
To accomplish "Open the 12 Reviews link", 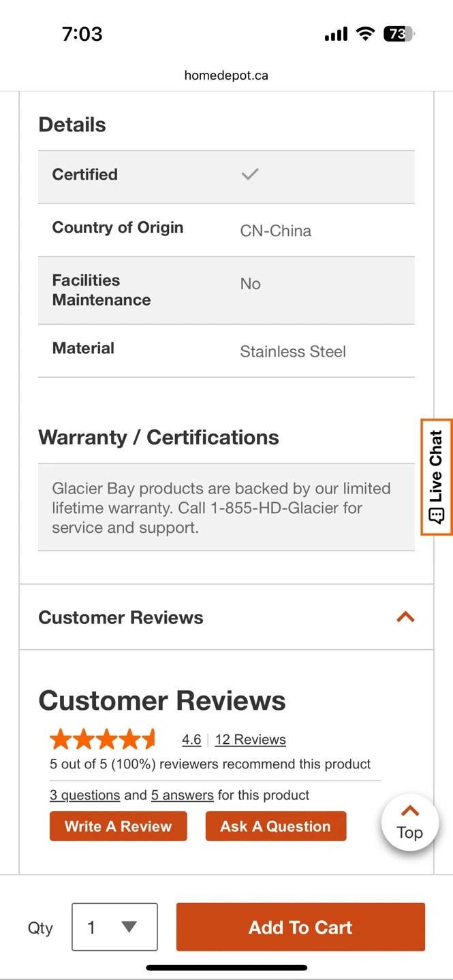I will [x=250, y=740].
